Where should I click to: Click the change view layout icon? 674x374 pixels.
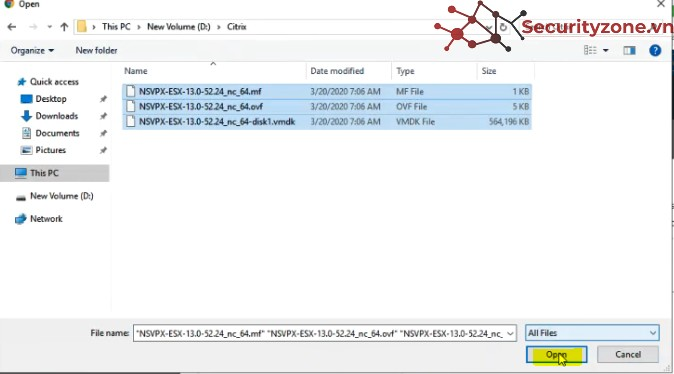(x=590, y=50)
